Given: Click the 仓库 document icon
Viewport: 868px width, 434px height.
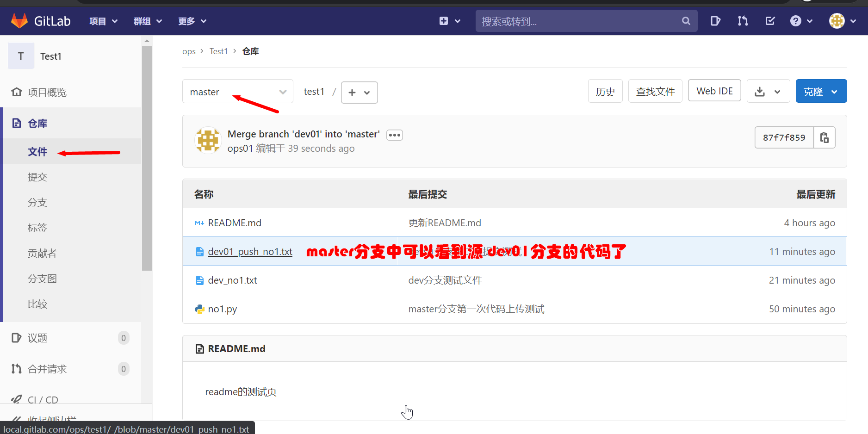Looking at the screenshot, I should [x=17, y=123].
